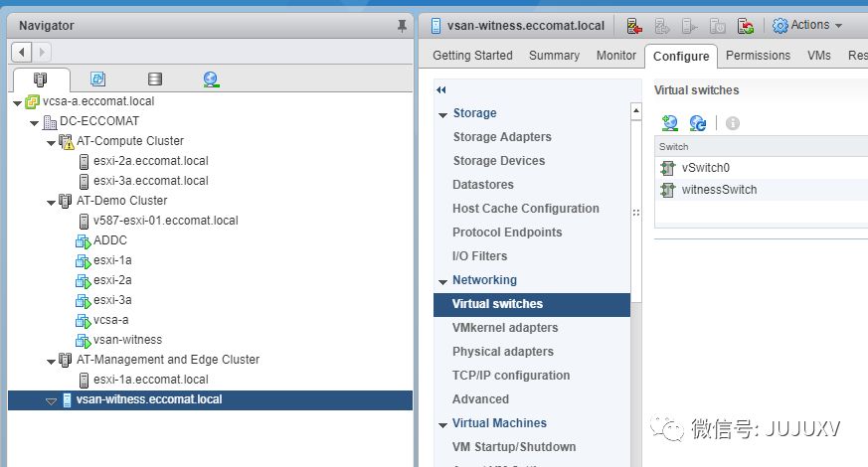This screenshot has height=467, width=868.
Task: Open Hosts and Clusters view tab
Action: [x=40, y=79]
